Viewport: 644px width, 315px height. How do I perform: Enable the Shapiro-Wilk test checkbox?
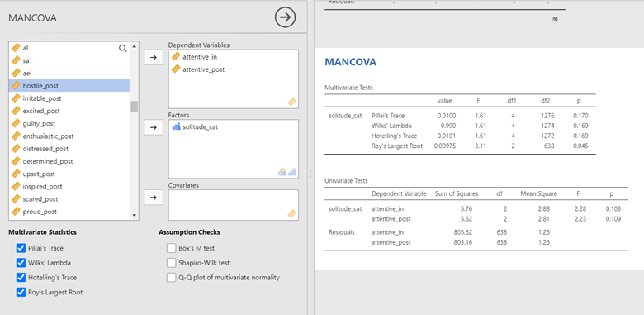pos(171,263)
